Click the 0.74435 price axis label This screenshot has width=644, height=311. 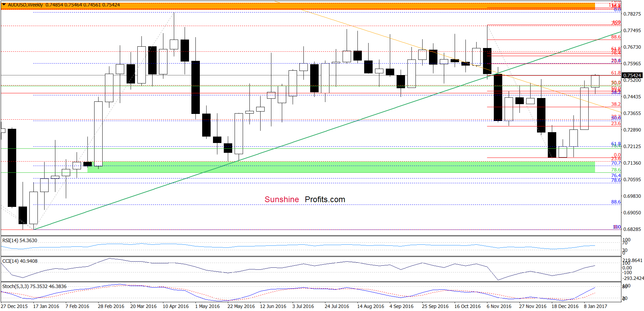(x=632, y=97)
